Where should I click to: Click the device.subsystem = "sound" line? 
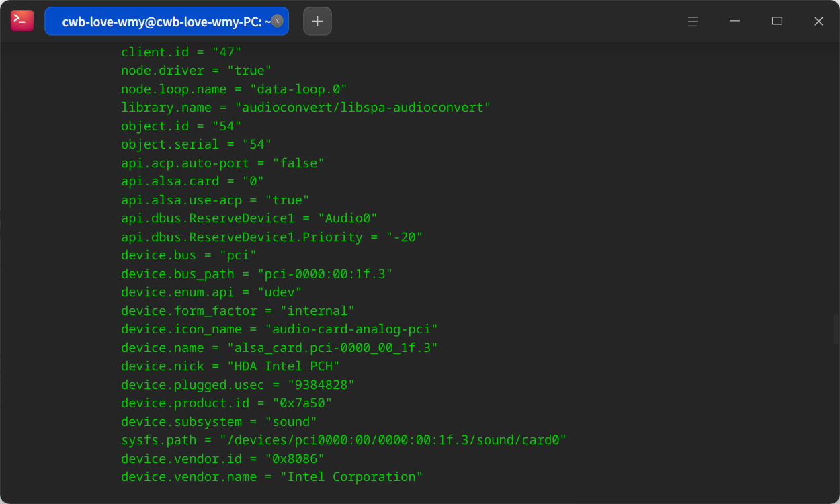pyautogui.click(x=219, y=421)
